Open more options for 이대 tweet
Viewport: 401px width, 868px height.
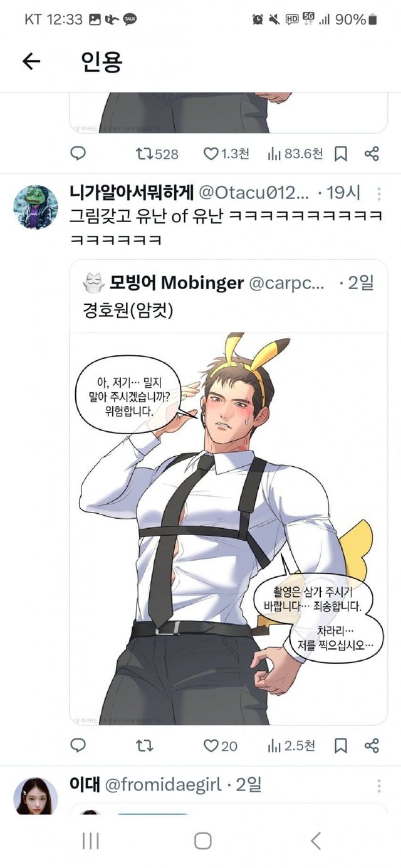pos(379,787)
